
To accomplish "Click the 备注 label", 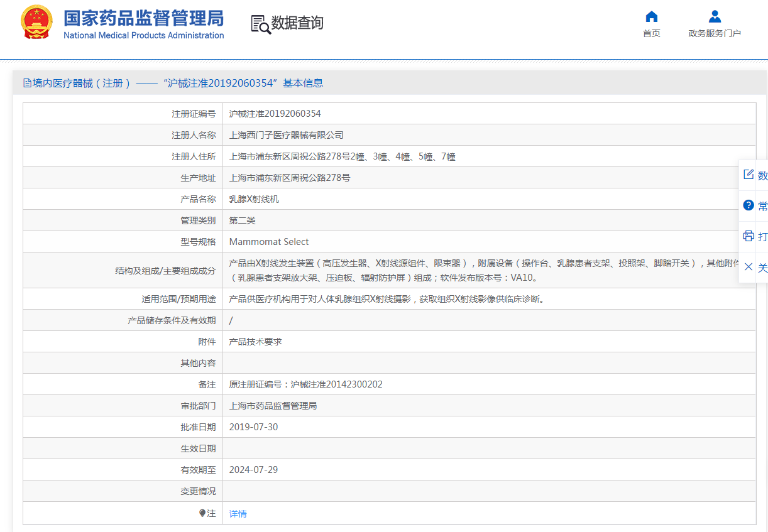I will coord(207,384).
